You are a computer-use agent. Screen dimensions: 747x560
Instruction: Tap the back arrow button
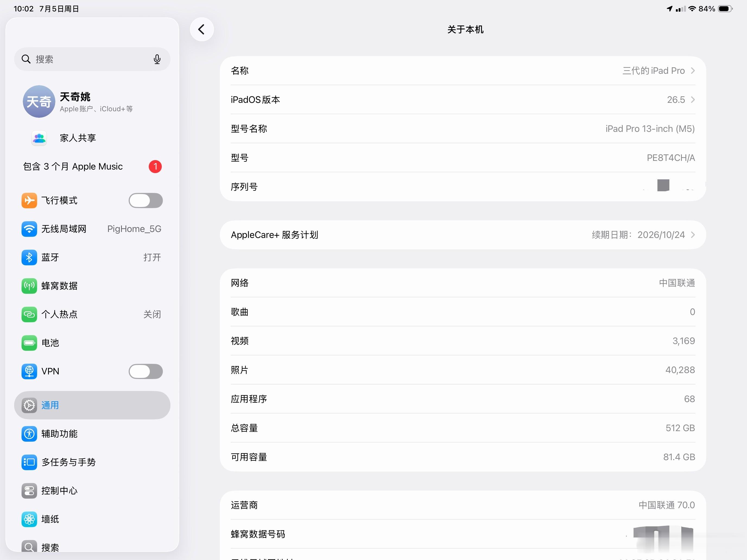(202, 29)
